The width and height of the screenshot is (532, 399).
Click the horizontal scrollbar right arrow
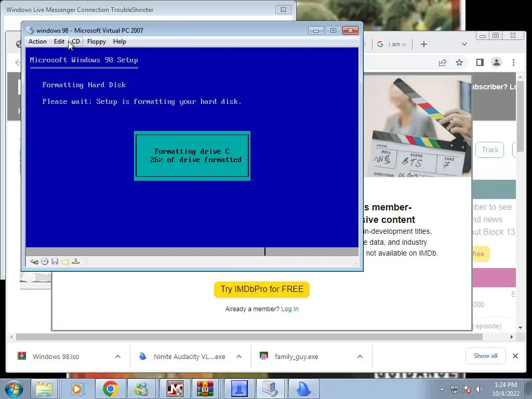(x=512, y=337)
